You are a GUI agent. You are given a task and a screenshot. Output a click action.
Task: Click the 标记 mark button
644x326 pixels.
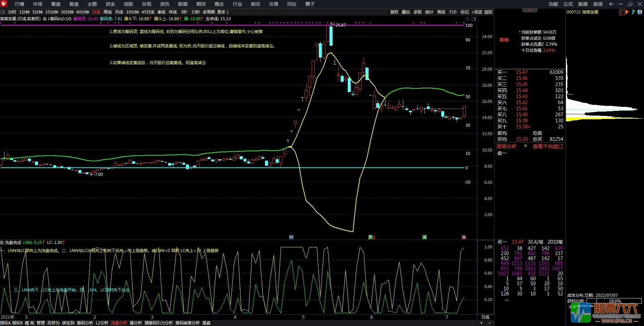(x=465, y=12)
